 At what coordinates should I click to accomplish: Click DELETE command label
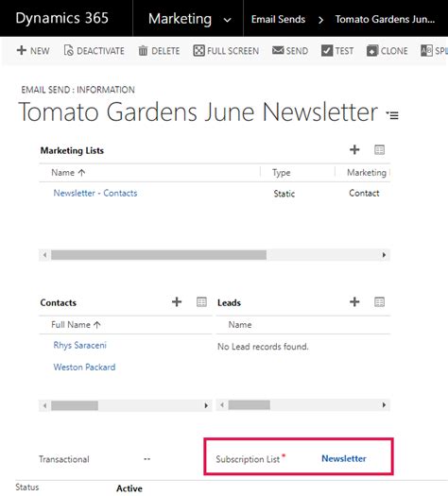(x=165, y=51)
